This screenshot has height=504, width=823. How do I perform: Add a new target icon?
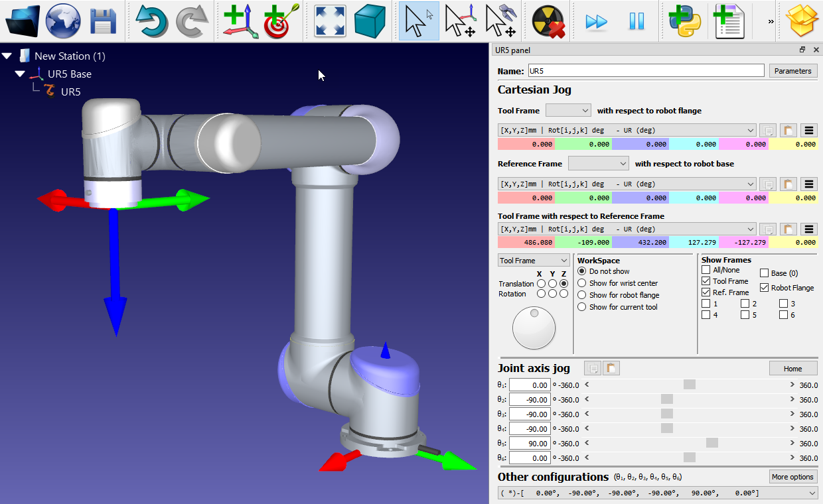[x=281, y=21]
